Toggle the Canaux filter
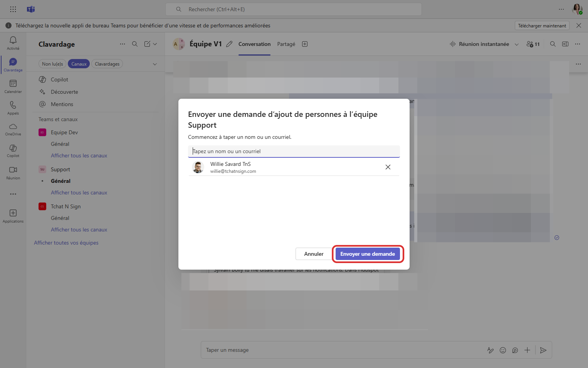The image size is (588, 368). click(79, 64)
